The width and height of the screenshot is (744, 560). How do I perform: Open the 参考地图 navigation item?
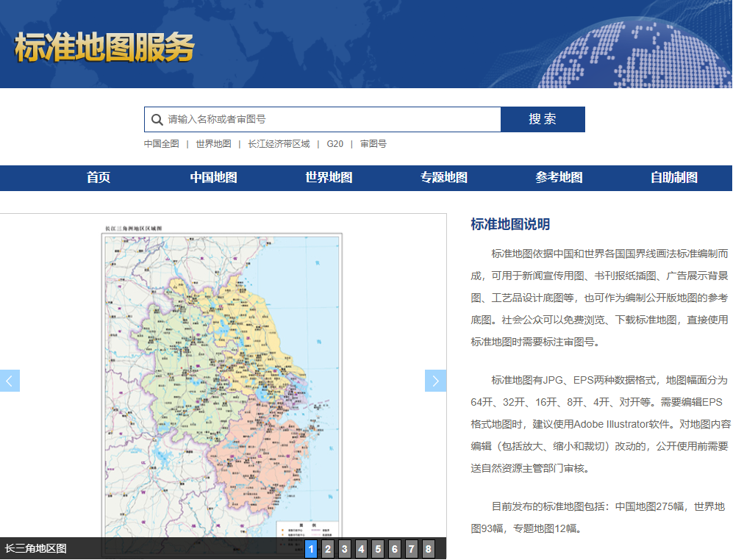(x=559, y=178)
